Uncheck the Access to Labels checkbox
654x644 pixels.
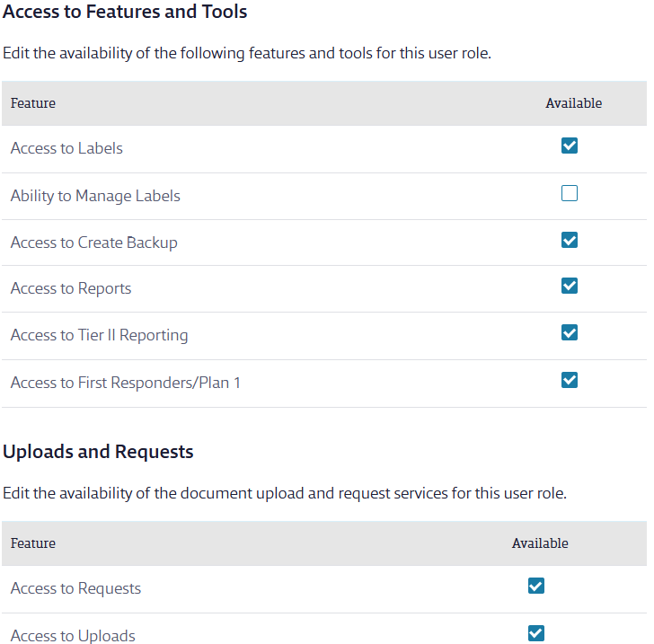pos(569,146)
